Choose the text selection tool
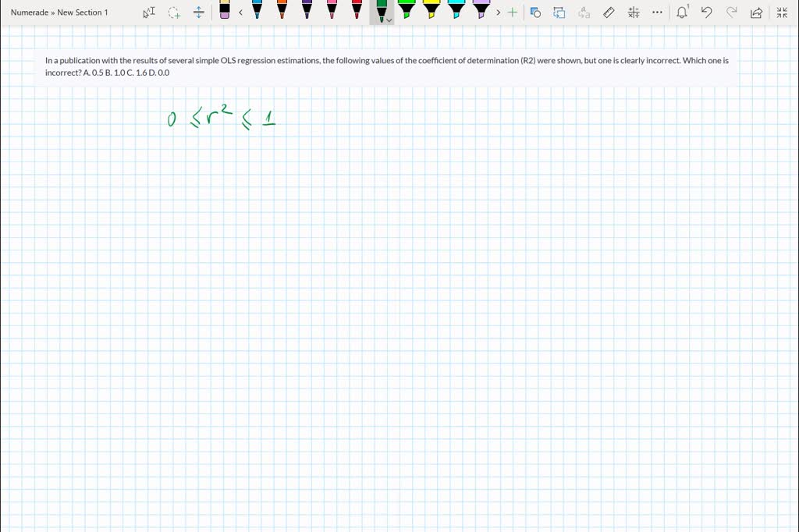This screenshot has width=799, height=532. (x=148, y=12)
